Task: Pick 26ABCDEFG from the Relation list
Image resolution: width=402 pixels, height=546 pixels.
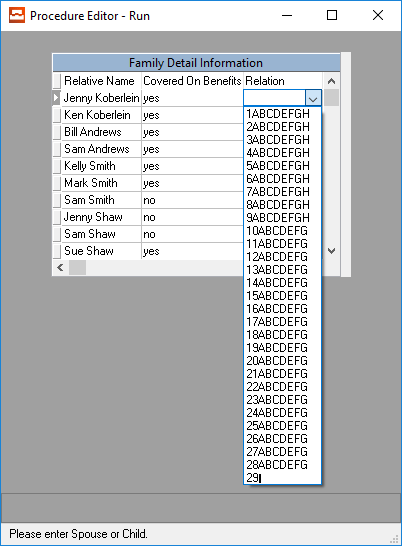Action: point(282,439)
